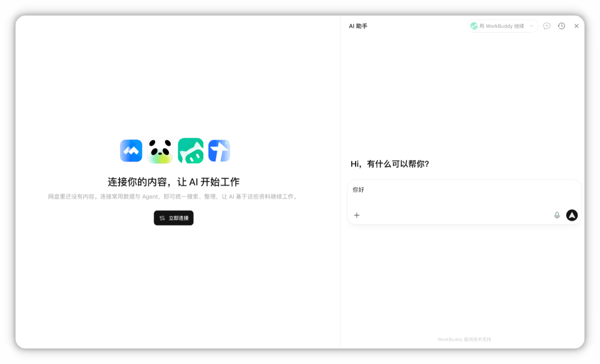Click the panda app icon
600x364 pixels.
point(160,150)
